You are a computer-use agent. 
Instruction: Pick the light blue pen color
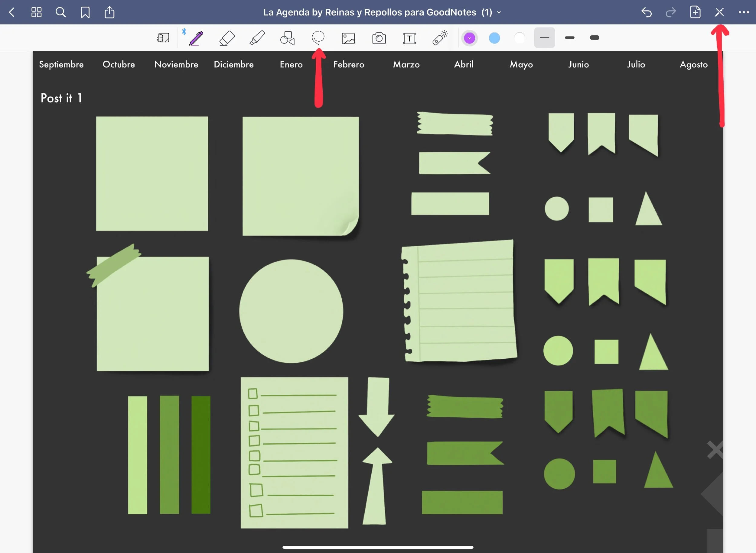click(x=494, y=38)
